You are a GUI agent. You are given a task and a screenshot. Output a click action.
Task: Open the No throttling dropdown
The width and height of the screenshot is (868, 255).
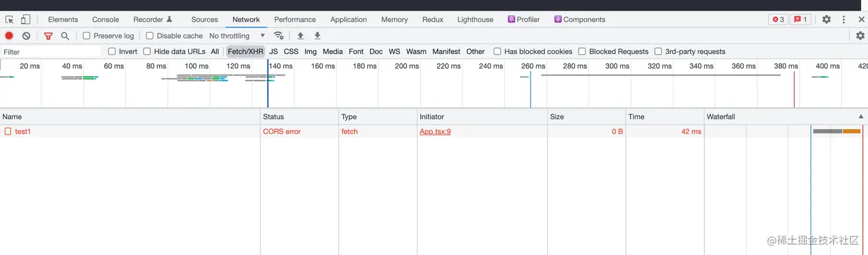pyautogui.click(x=237, y=36)
